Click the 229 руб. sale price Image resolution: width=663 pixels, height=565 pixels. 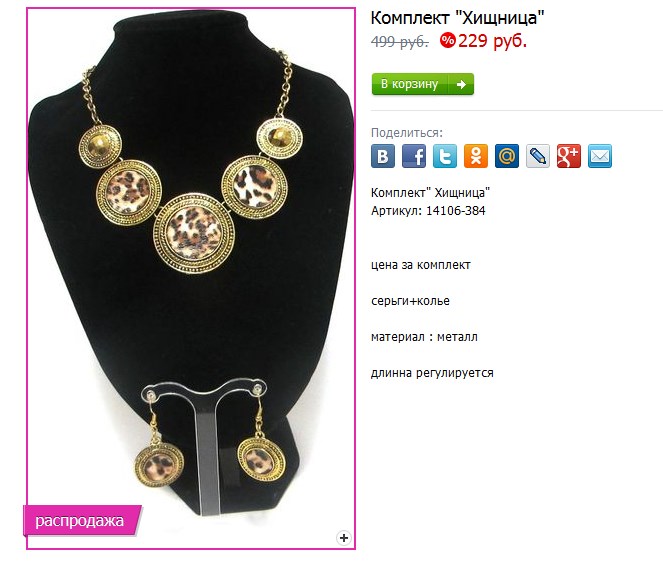coord(492,41)
